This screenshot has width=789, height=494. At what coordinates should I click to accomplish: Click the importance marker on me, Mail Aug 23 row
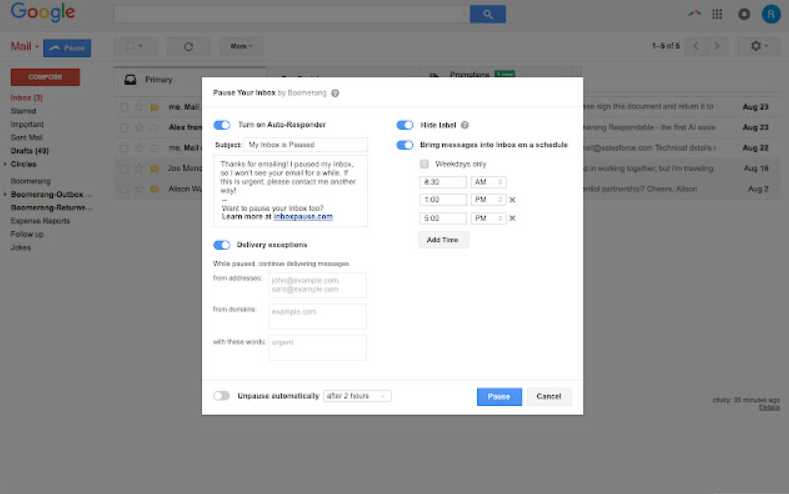pyautogui.click(x=154, y=107)
